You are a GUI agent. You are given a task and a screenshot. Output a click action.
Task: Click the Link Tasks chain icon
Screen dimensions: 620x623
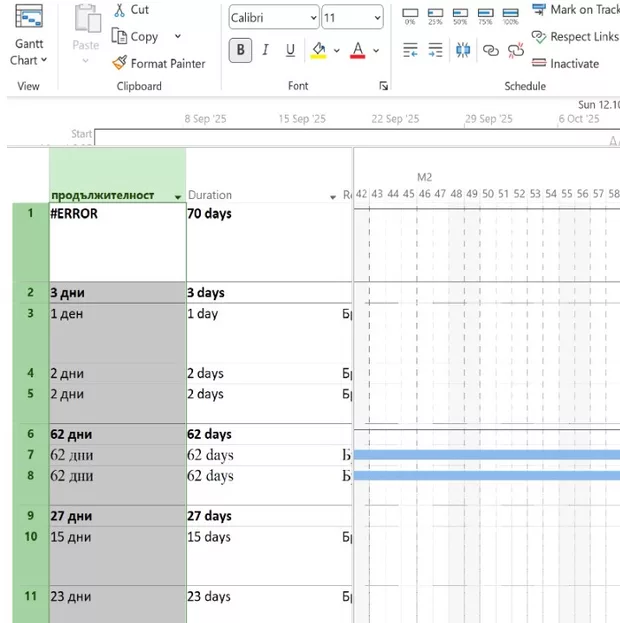pos(490,50)
